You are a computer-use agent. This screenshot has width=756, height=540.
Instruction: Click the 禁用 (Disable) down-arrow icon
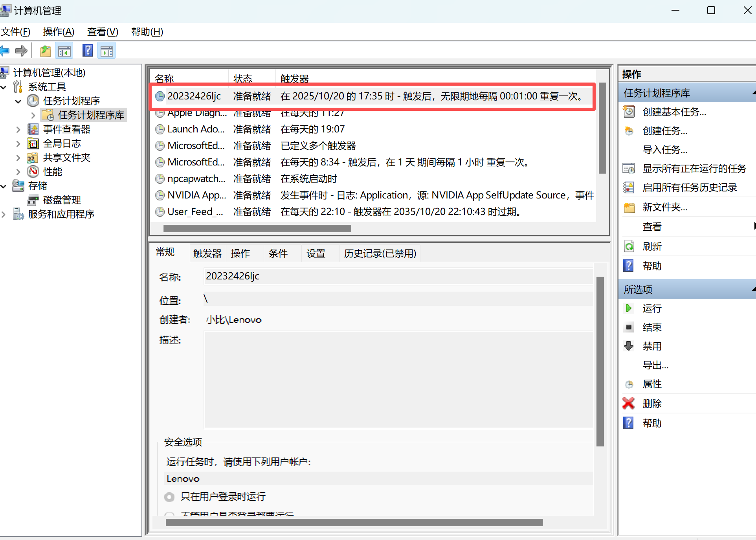pyautogui.click(x=629, y=346)
